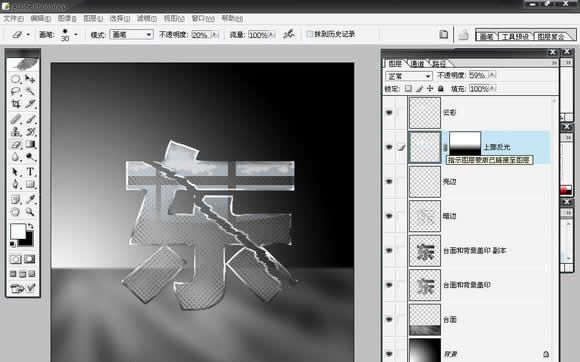Viewport: 580px width, 362px height.
Task: Select the Path Selection tool
Action: tap(16, 172)
